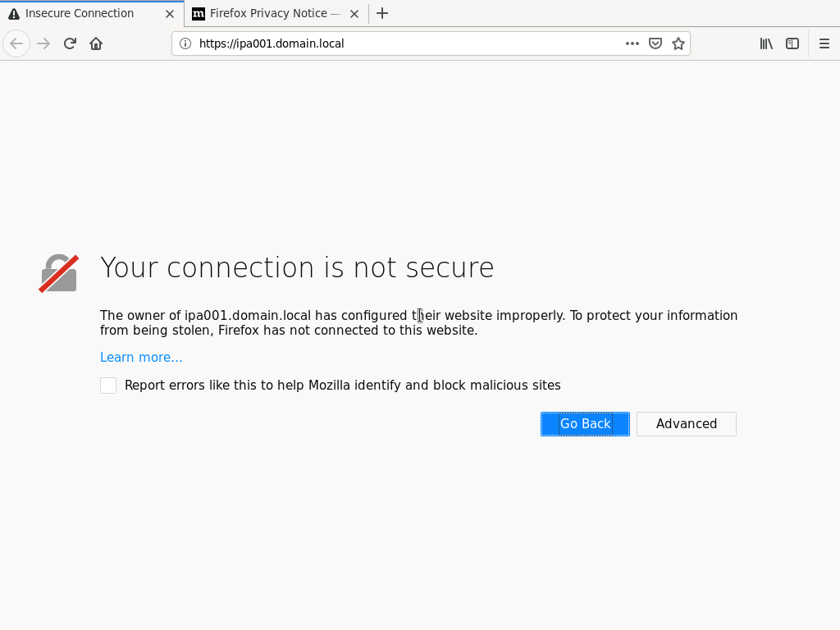Enable reporting errors to Mozilla checkbox
840x630 pixels.
[108, 386]
